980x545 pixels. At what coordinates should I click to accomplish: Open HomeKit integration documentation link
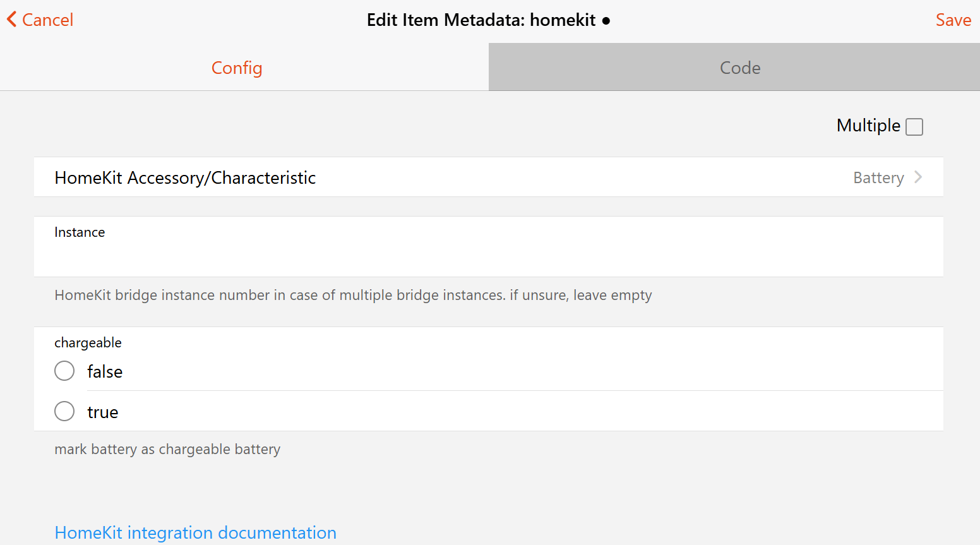(195, 532)
